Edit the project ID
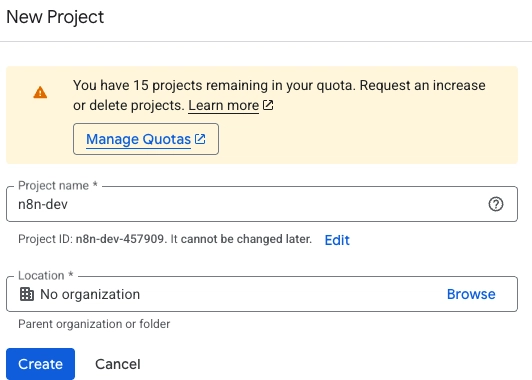 click(337, 240)
